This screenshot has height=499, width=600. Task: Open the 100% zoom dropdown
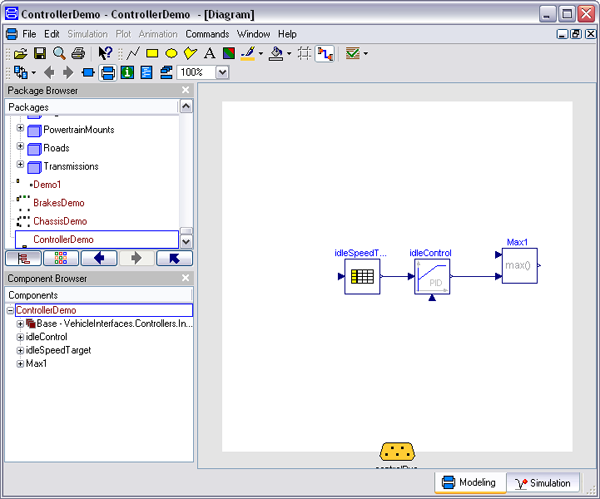click(x=222, y=72)
